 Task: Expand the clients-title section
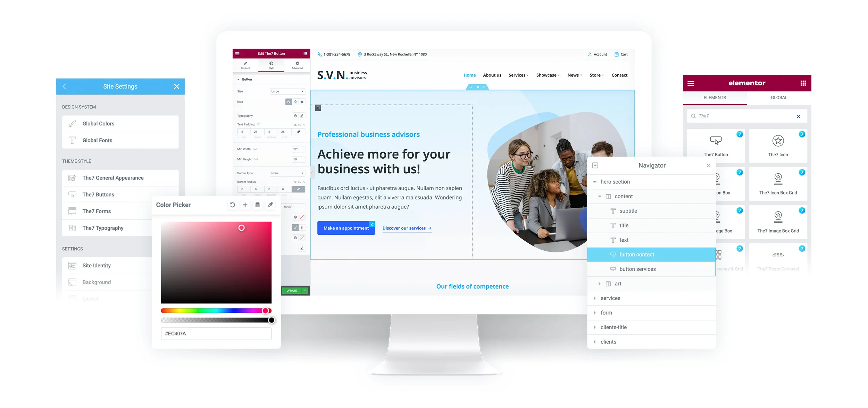(595, 327)
